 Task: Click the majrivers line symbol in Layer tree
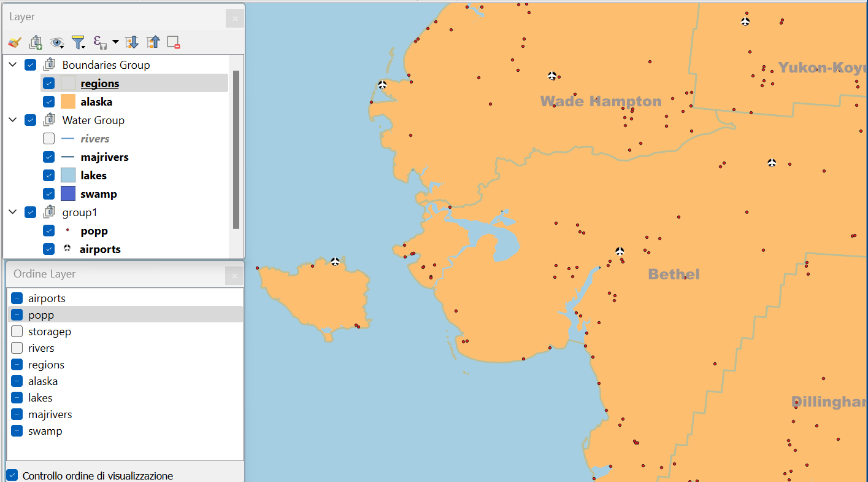coord(68,157)
